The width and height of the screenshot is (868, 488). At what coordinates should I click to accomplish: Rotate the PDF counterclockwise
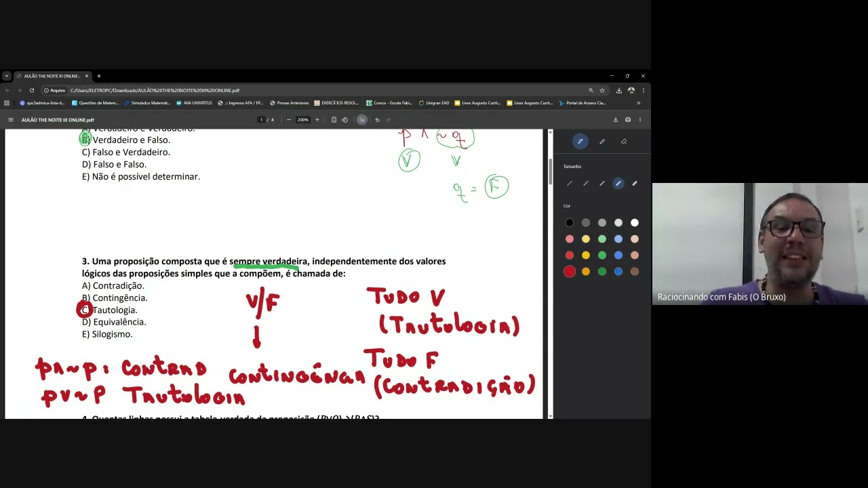tap(344, 120)
